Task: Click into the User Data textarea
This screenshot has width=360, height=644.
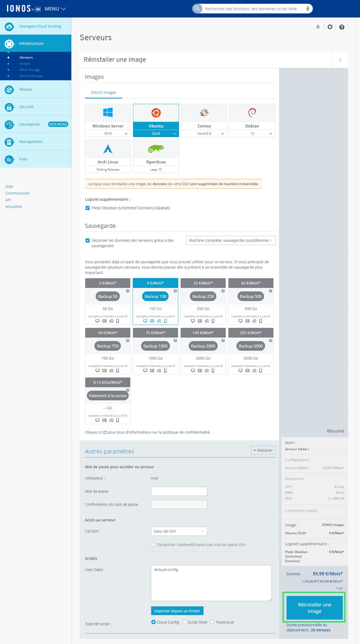Action: tap(211, 583)
